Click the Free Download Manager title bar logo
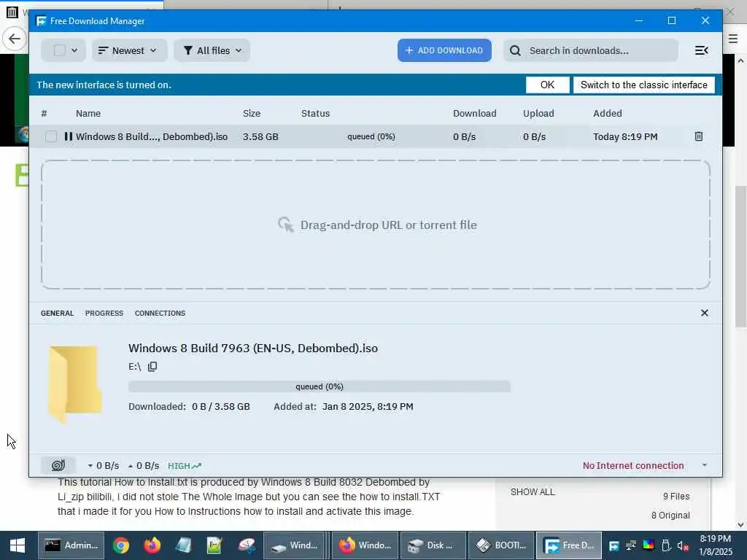 tap(41, 21)
